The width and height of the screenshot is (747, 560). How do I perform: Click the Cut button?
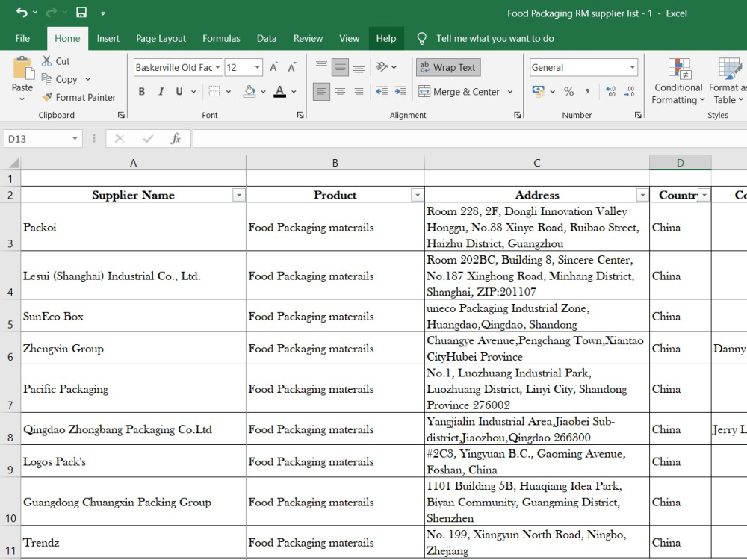pos(56,61)
